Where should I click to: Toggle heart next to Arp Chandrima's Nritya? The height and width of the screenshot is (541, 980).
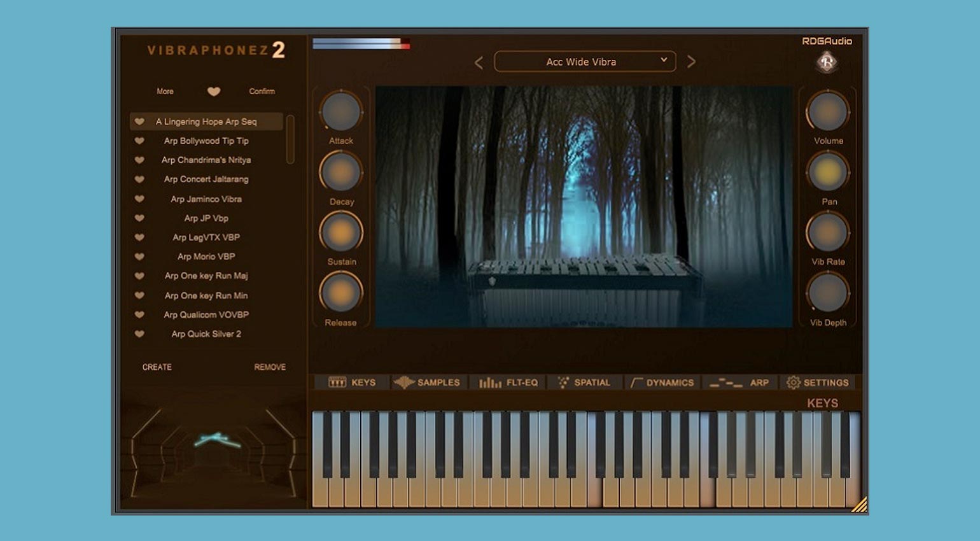point(139,160)
